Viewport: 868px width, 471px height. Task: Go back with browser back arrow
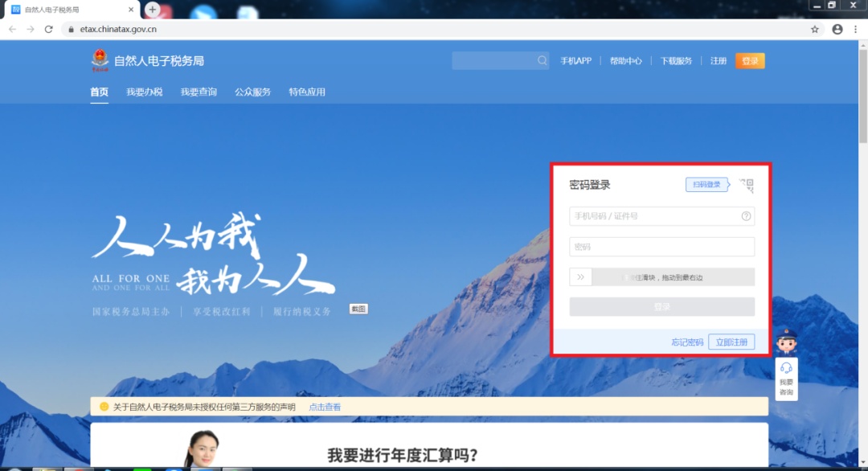[x=12, y=29]
